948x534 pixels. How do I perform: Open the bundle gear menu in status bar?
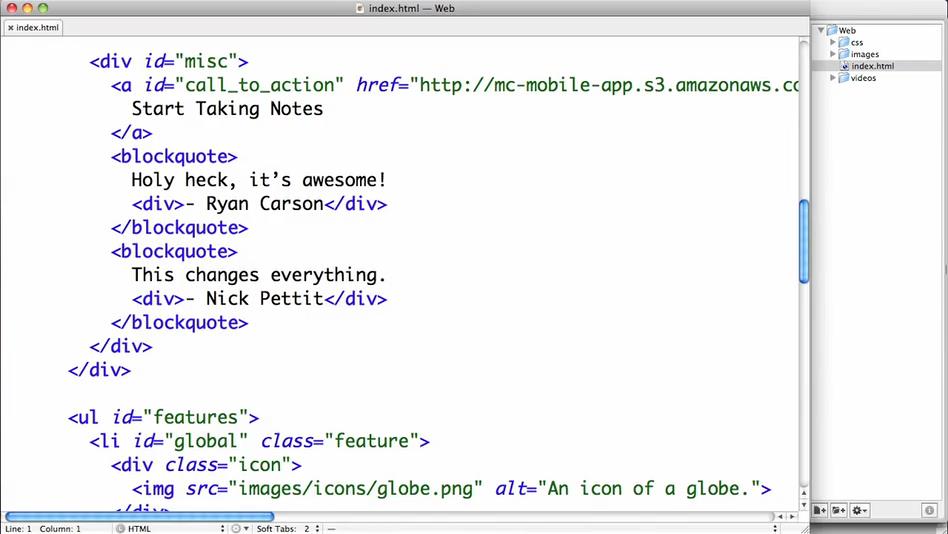tap(240, 529)
